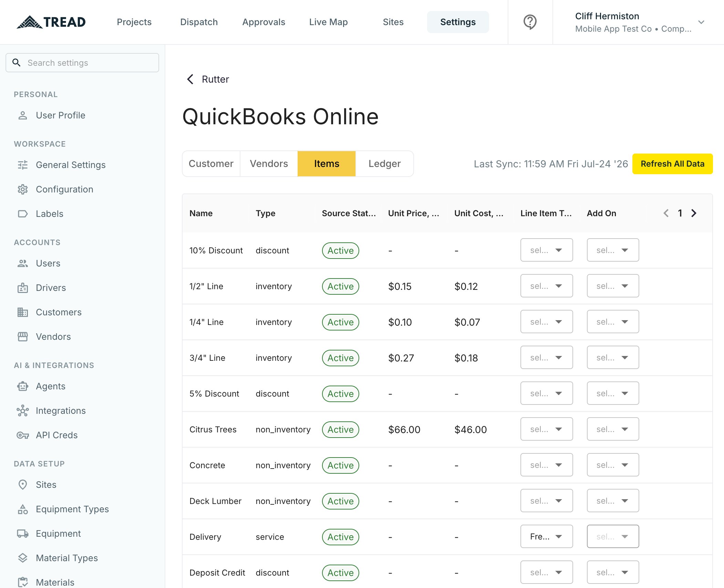The image size is (724, 588).
Task: Go to next table page
Action: (694, 213)
